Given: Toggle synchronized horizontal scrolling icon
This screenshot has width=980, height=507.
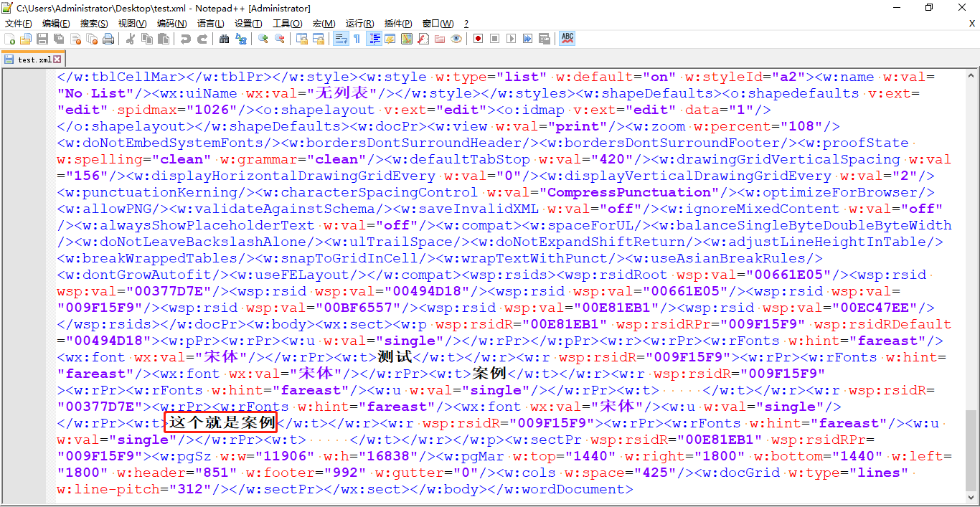Looking at the screenshot, I should [318, 39].
